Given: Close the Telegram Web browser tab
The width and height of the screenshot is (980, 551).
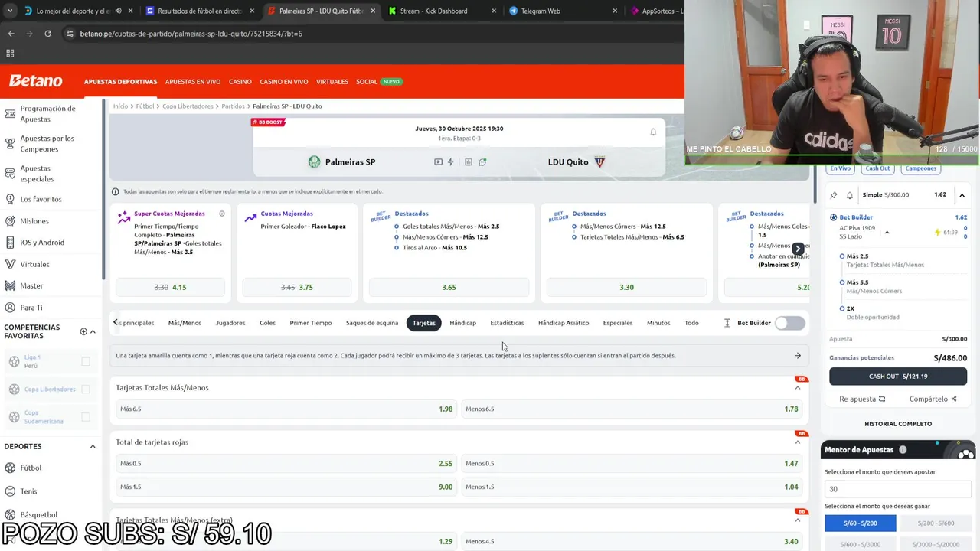Looking at the screenshot, I should click(x=615, y=11).
